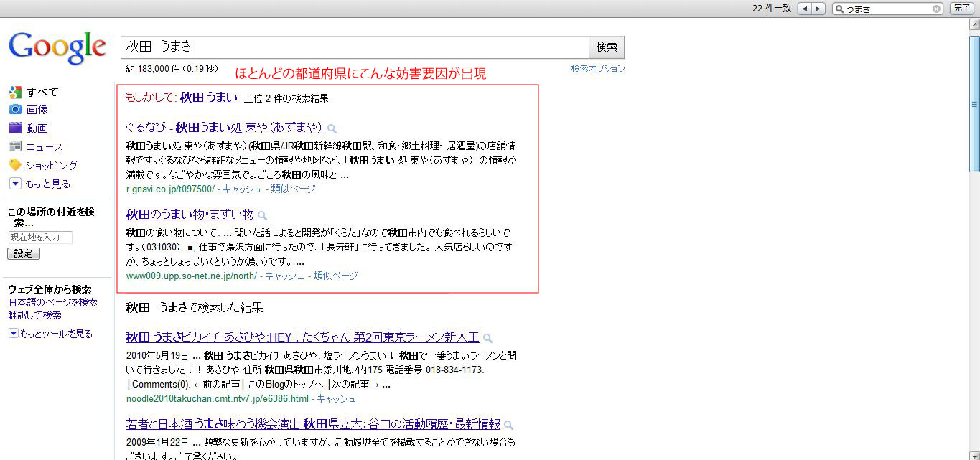Click the 検索 search button
The image size is (980, 460).
tap(607, 47)
